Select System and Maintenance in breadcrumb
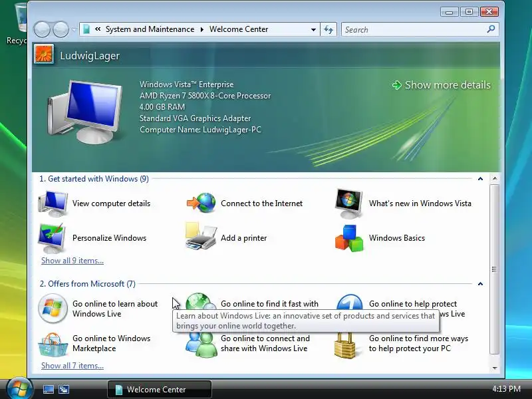Image resolution: width=532 pixels, height=399 pixels. click(150, 29)
